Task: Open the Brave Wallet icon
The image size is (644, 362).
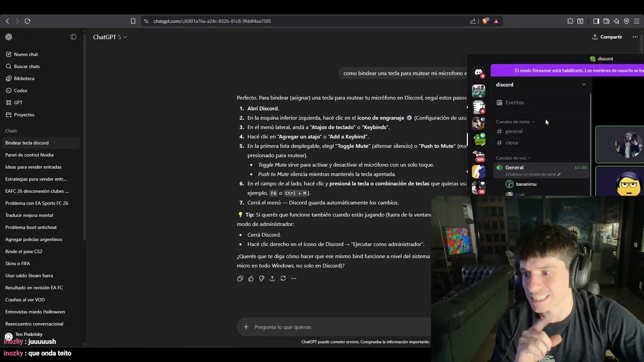Action: click(x=606, y=21)
